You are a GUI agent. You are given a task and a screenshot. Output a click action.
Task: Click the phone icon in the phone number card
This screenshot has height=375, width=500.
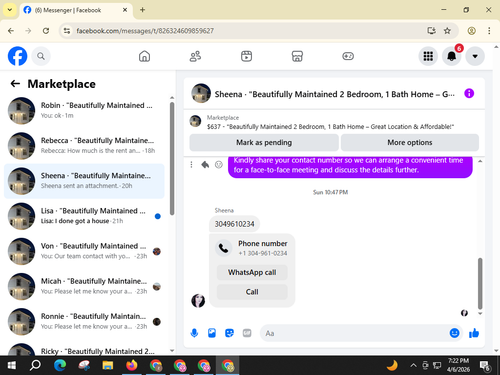click(x=223, y=248)
